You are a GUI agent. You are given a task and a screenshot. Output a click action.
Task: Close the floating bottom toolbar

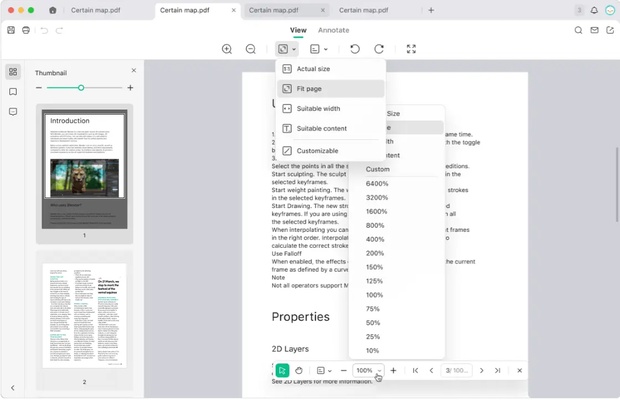pyautogui.click(x=520, y=370)
